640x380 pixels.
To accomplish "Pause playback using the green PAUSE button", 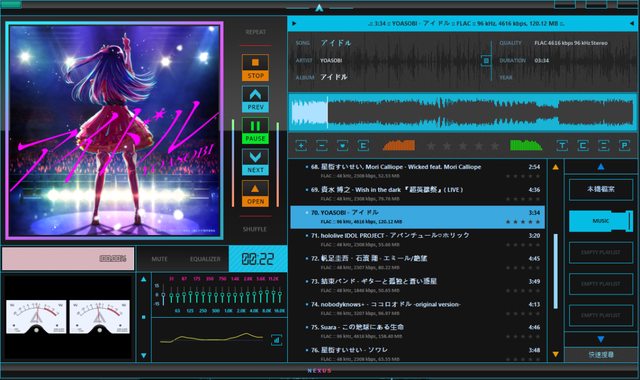I will pyautogui.click(x=255, y=131).
